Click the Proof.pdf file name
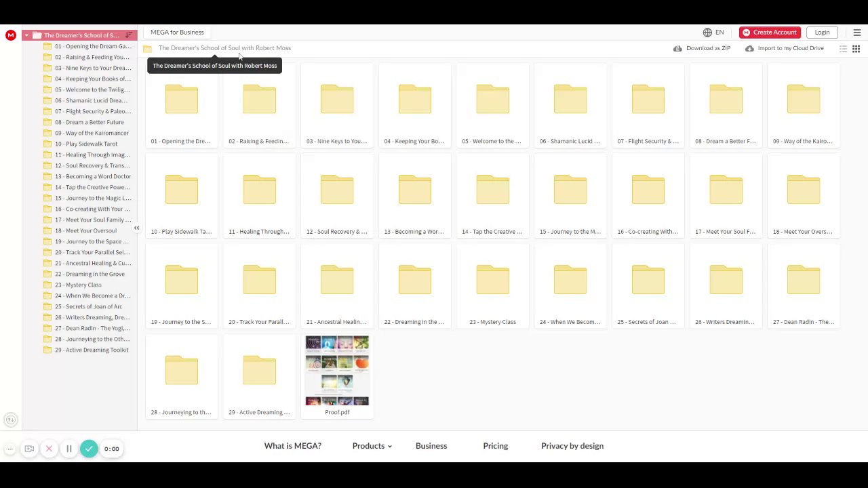868x488 pixels. click(x=337, y=412)
